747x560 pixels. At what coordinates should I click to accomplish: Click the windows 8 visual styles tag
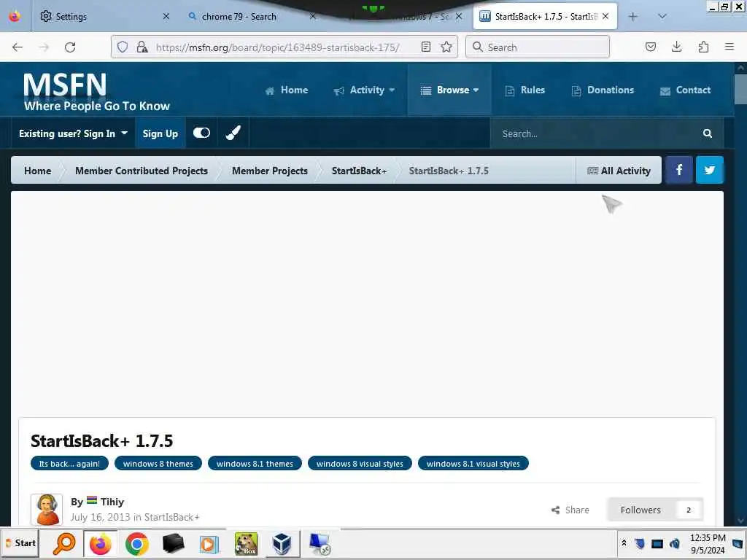(360, 463)
